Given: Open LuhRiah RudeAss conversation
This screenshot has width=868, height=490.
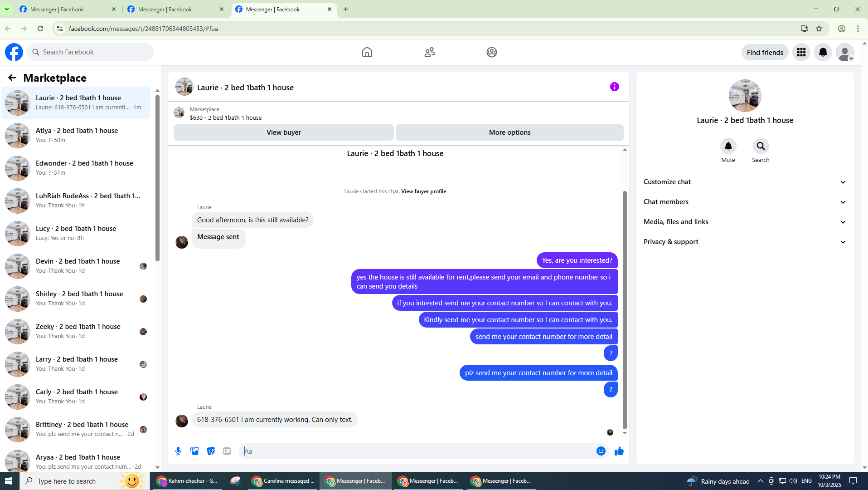Looking at the screenshot, I should tap(76, 201).
